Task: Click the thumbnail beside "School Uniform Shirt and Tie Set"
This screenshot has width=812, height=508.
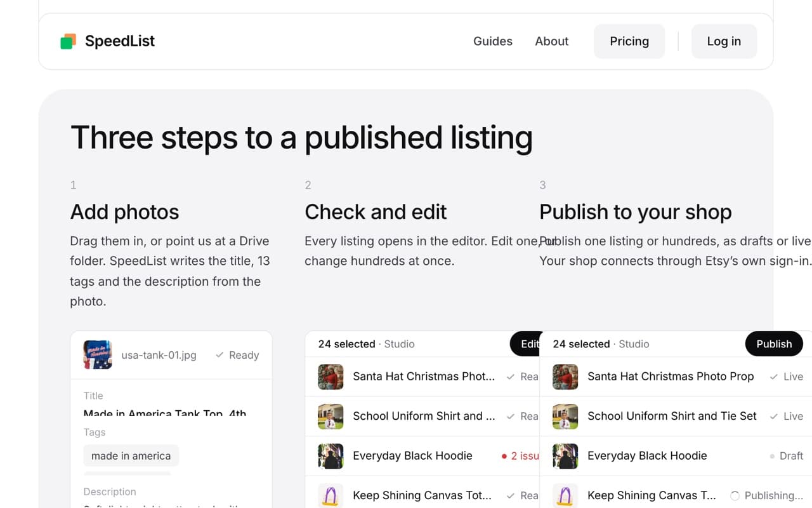Action: pyautogui.click(x=565, y=417)
